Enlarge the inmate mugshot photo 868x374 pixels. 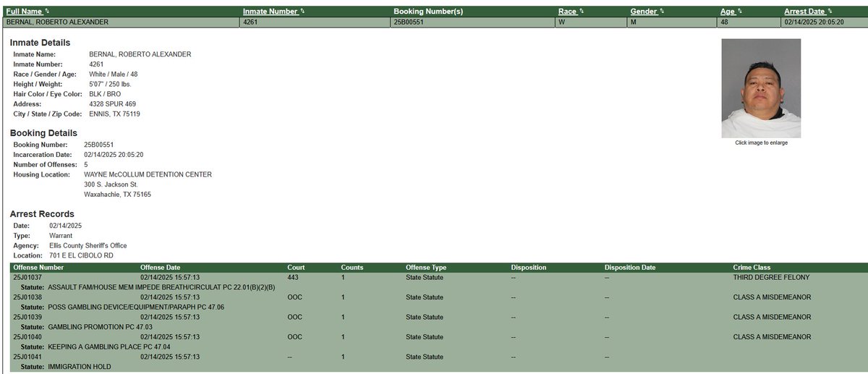tap(761, 88)
